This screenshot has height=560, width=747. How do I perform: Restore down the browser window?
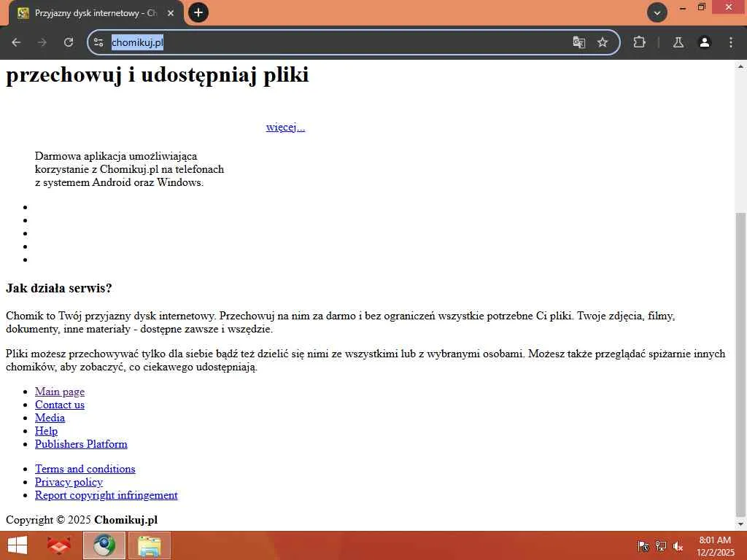(701, 7)
